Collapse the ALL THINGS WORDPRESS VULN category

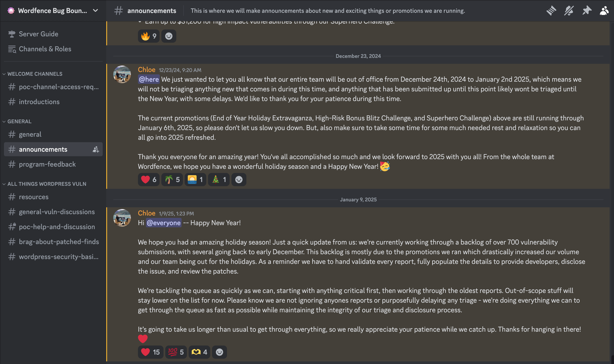tap(47, 184)
